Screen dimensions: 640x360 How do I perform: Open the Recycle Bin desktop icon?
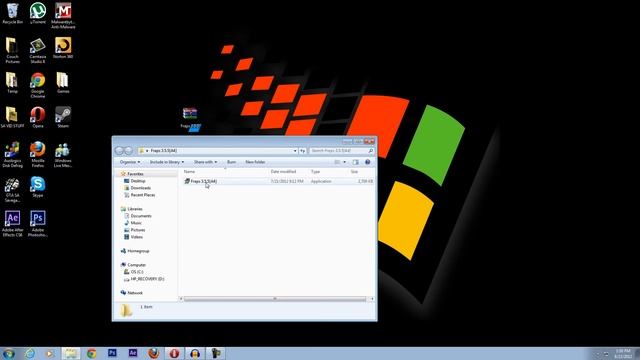click(x=12, y=14)
